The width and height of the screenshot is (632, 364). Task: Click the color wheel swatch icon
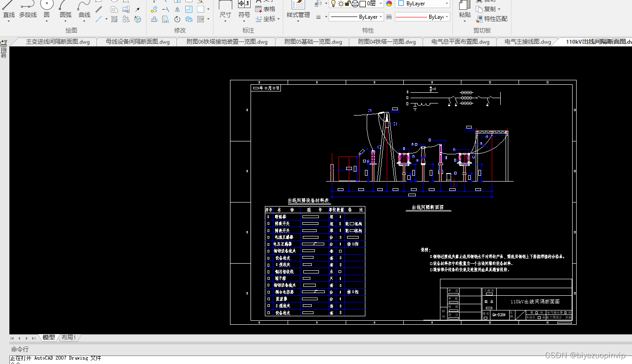(x=389, y=4)
